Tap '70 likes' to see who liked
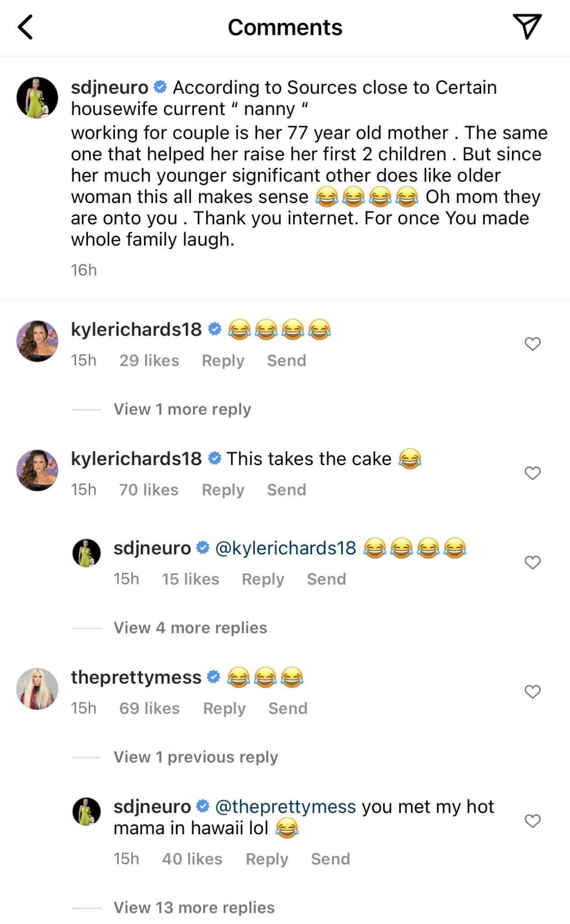Viewport: 570px width, 924px height. pyautogui.click(x=148, y=490)
